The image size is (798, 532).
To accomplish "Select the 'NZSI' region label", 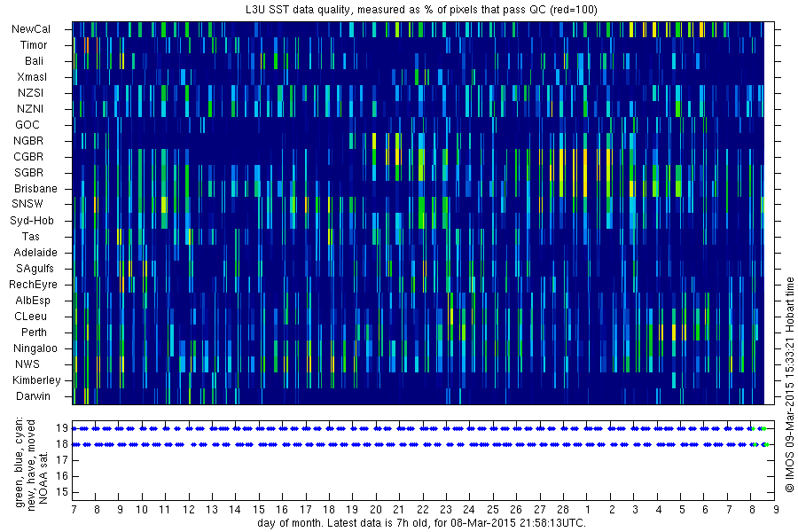I will [30, 92].
